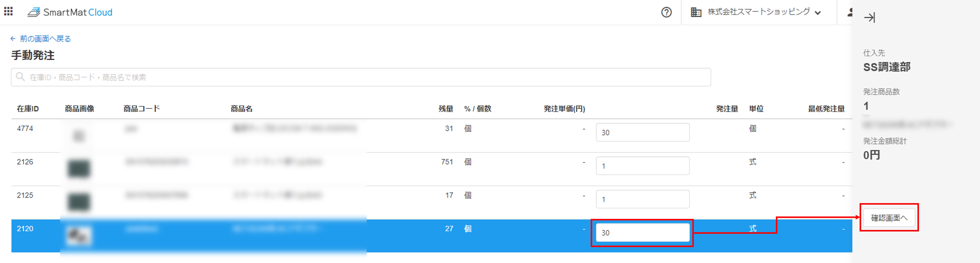Select stock ID 2120 cell

[25, 229]
